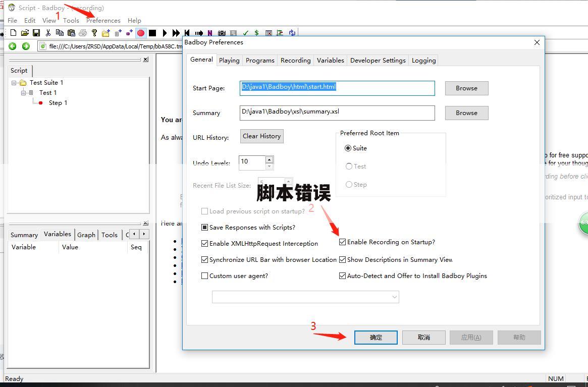
Task: Toggle the red Record button
Action: point(141,33)
